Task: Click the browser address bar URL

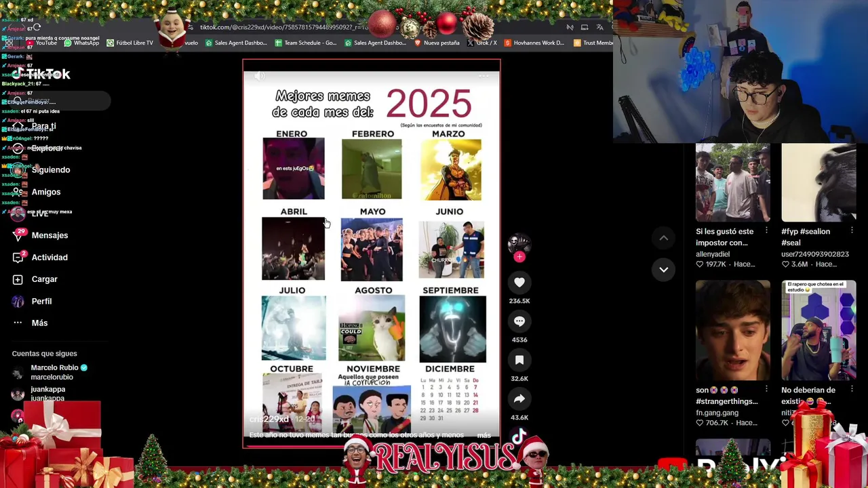Action: [285, 27]
